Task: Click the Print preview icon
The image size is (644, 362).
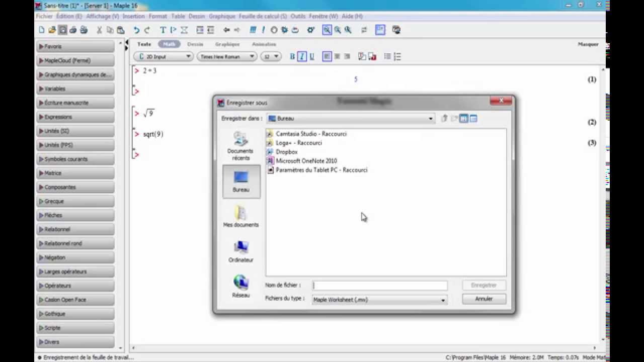Action: click(x=84, y=30)
